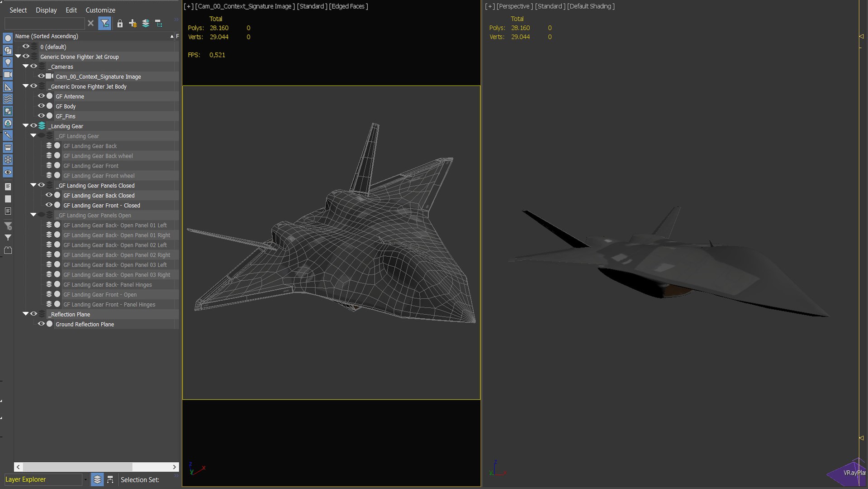Toggle visibility of _Cameras layer
Screen dimensions: 868x489
click(33, 66)
